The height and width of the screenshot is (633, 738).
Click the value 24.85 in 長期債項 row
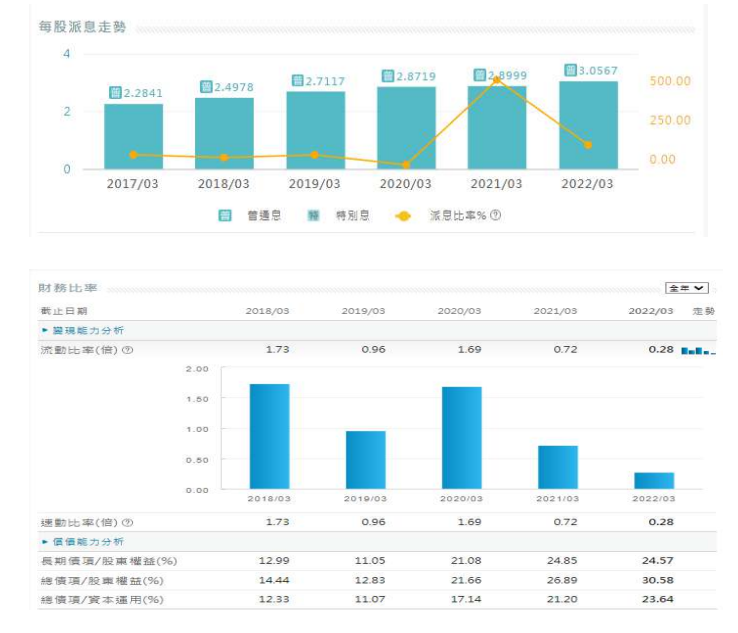(x=562, y=561)
